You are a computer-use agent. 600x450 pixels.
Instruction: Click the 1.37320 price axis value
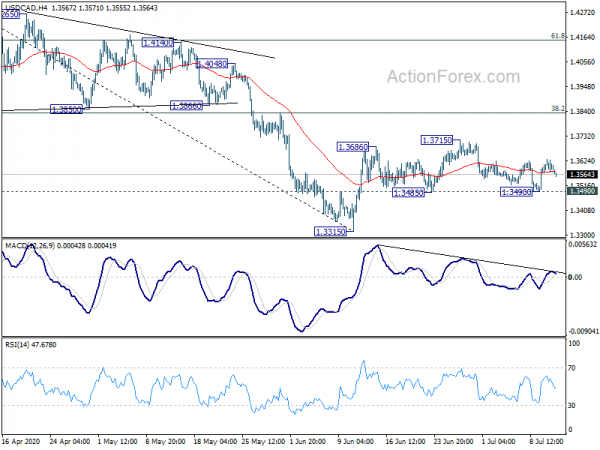click(x=582, y=136)
